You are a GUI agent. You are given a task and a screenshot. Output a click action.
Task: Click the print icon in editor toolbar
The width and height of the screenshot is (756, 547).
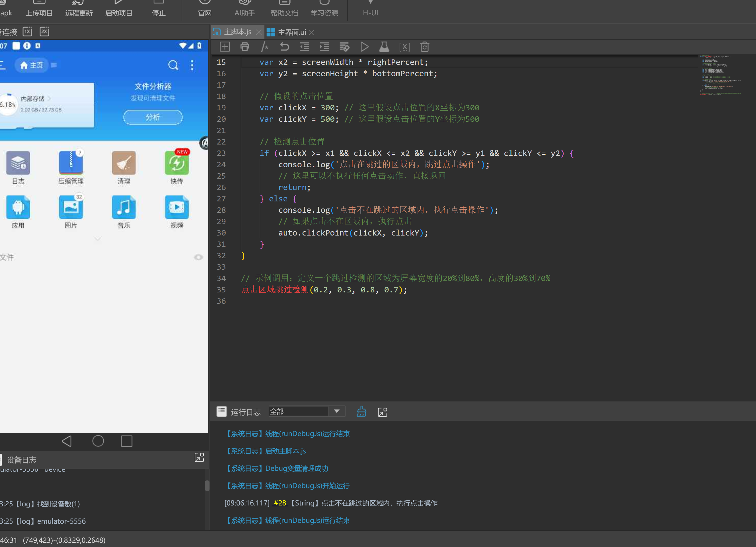[x=245, y=47]
